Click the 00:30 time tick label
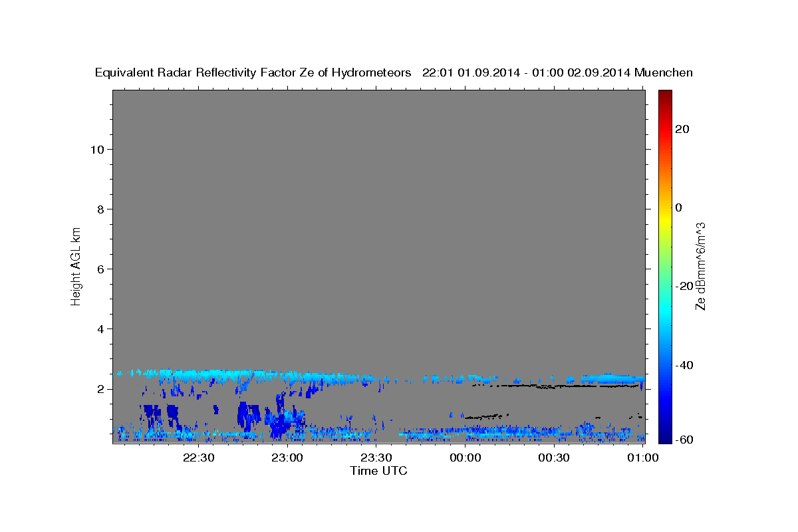This screenshot has width=798, height=532. click(554, 458)
